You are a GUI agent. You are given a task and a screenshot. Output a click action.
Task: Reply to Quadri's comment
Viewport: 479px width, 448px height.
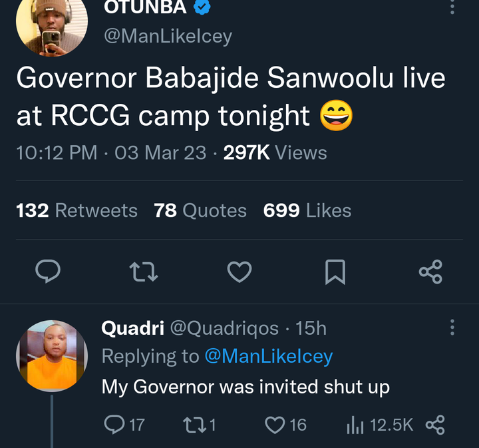click(114, 425)
